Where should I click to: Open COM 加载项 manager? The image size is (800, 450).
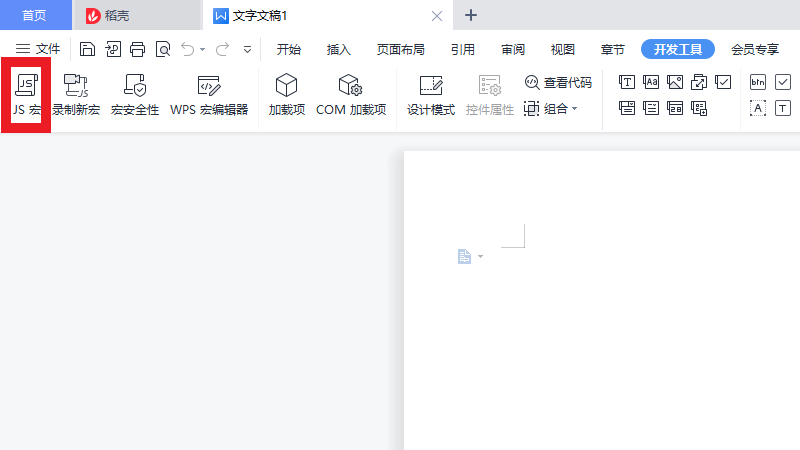[351, 94]
